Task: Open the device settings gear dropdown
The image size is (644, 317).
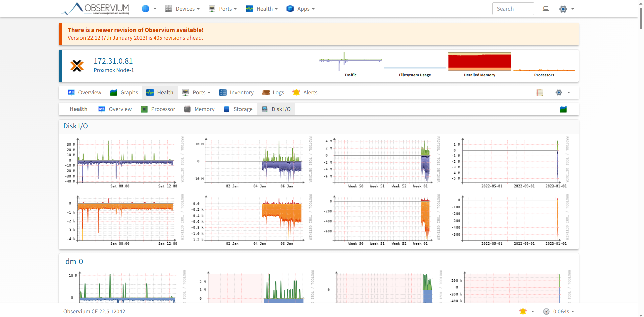Action: pyautogui.click(x=562, y=92)
